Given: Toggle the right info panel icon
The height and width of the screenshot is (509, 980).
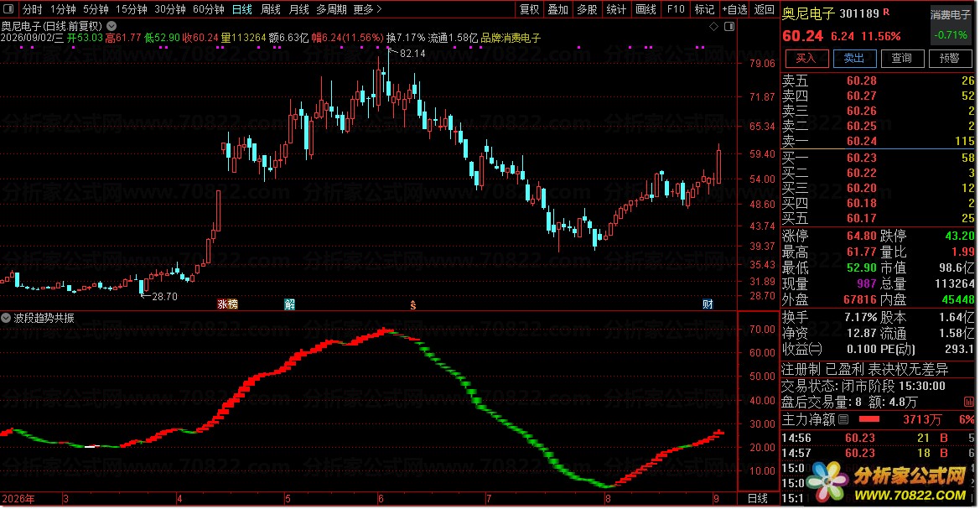Looking at the screenshot, I should coord(729,26).
